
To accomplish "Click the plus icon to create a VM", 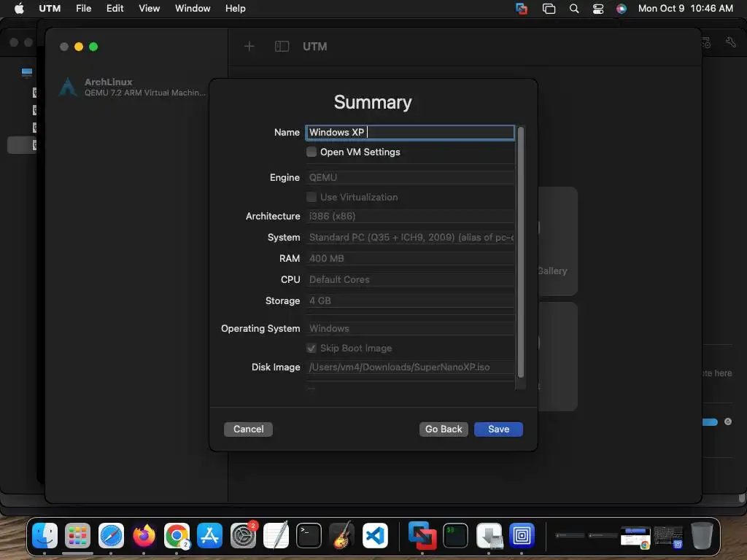I will tap(249, 46).
